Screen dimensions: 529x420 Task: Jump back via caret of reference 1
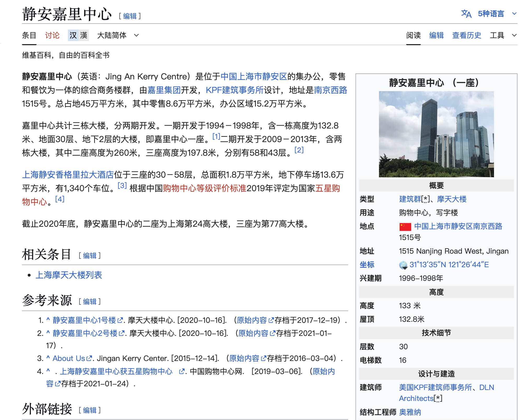click(48, 319)
